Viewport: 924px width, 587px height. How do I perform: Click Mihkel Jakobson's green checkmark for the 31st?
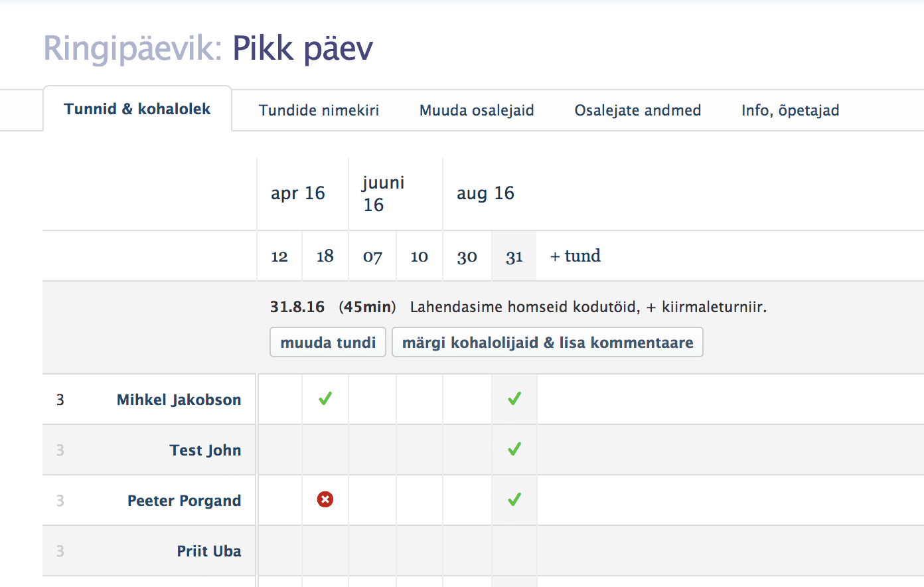point(514,399)
